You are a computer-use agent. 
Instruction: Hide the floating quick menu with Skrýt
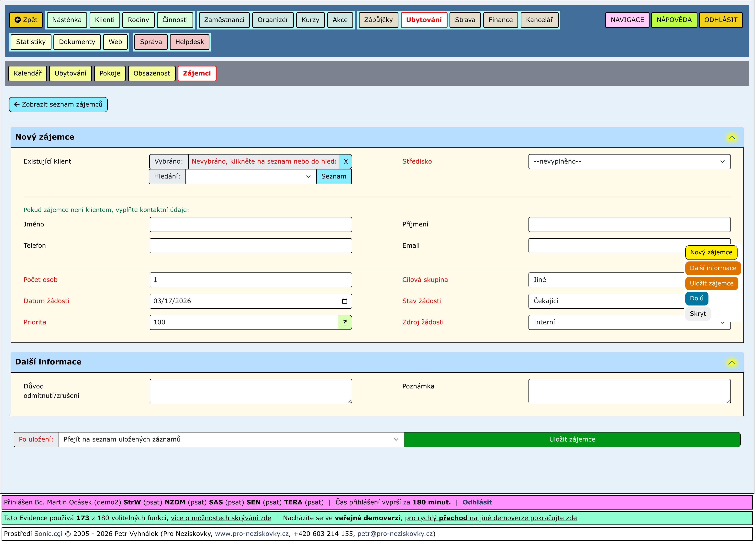click(x=698, y=314)
